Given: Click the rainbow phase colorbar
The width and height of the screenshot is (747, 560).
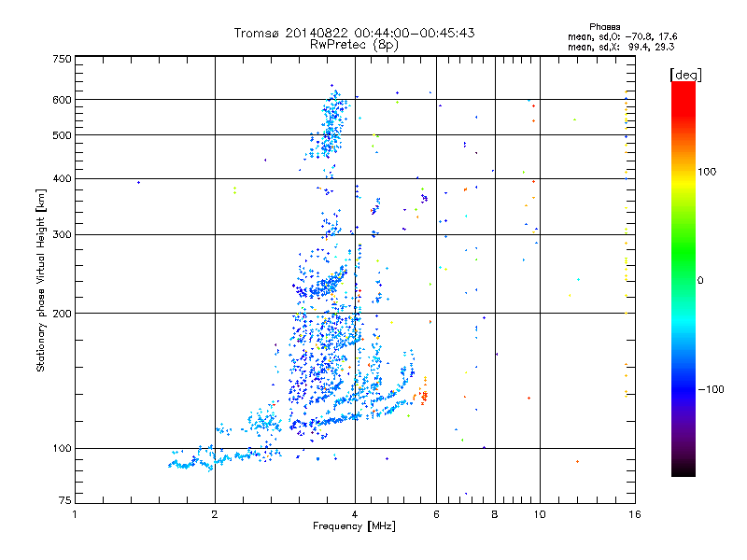Looking at the screenshot, I should pos(684,278).
